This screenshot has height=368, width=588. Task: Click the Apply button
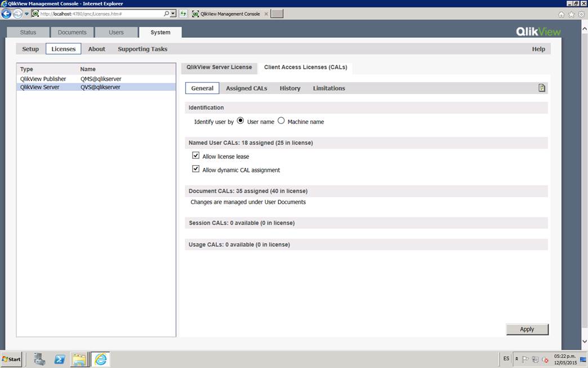[527, 329]
